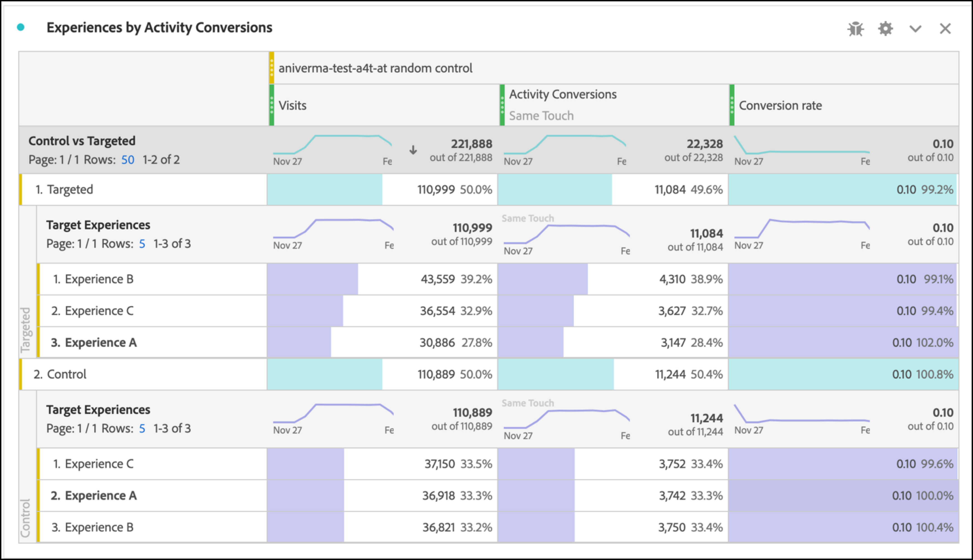Click the green handle on Activity Conversions column
Screen dimensions: 973x560
[502, 105]
